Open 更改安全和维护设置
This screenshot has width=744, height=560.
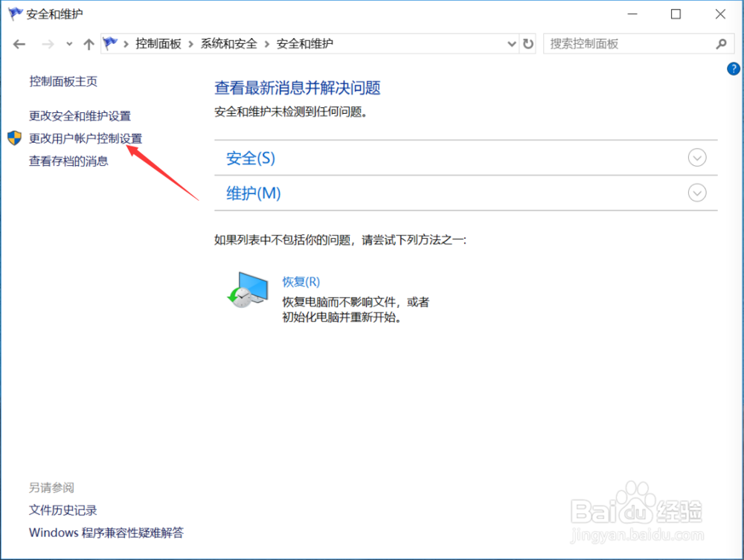[80, 115]
